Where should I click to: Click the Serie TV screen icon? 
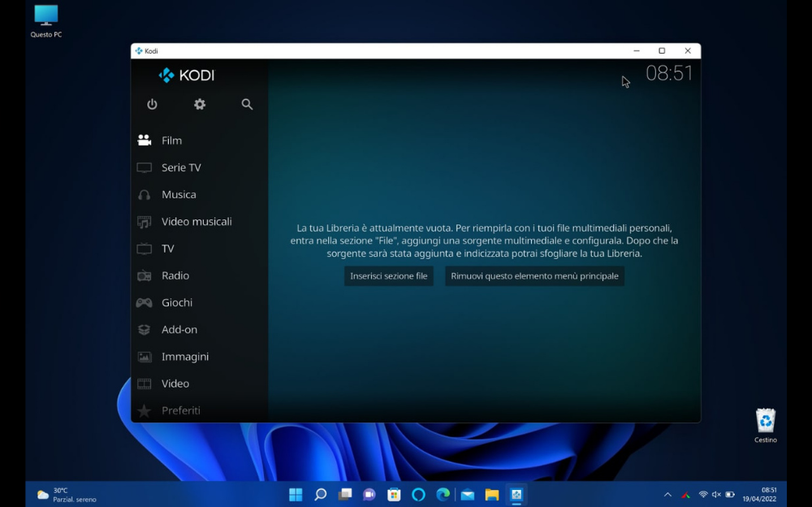[x=144, y=167]
